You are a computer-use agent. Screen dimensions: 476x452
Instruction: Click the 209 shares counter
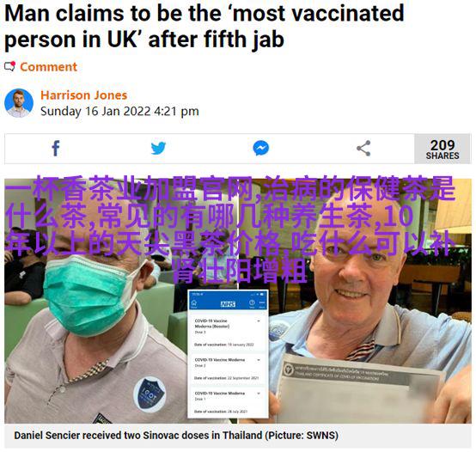[x=442, y=149]
